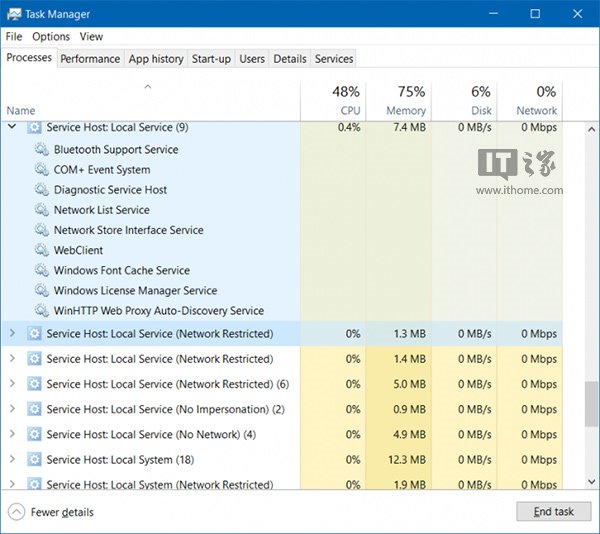Sort by the Network column header
This screenshot has height=534, width=600.
coord(530,101)
